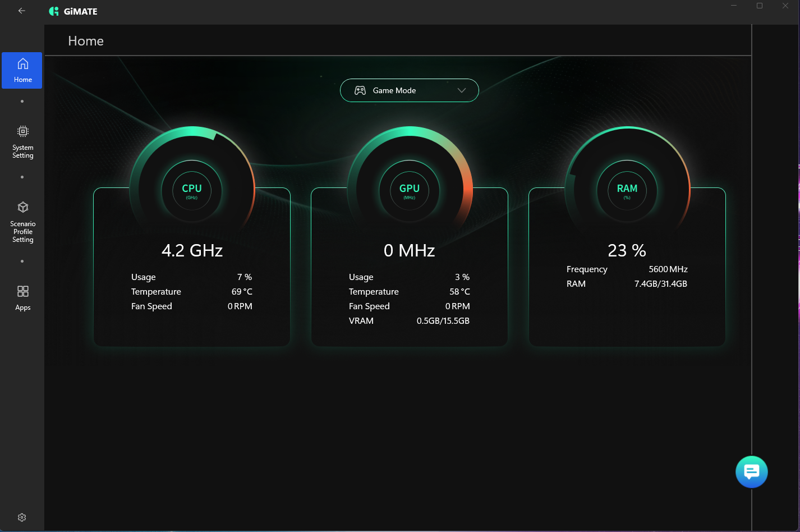Image resolution: width=800 pixels, height=532 pixels.
Task: Click the GPU VRAM 0.5GB/15.5GB value
Action: coord(443,321)
